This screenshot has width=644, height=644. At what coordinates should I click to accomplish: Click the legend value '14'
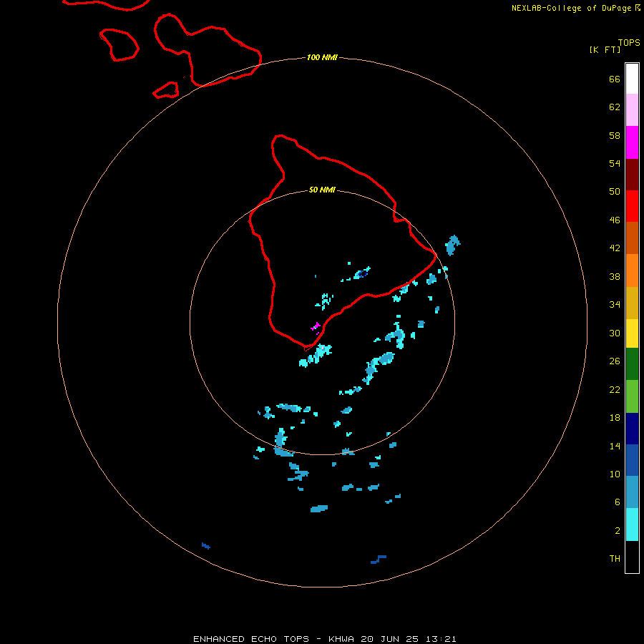(615, 446)
